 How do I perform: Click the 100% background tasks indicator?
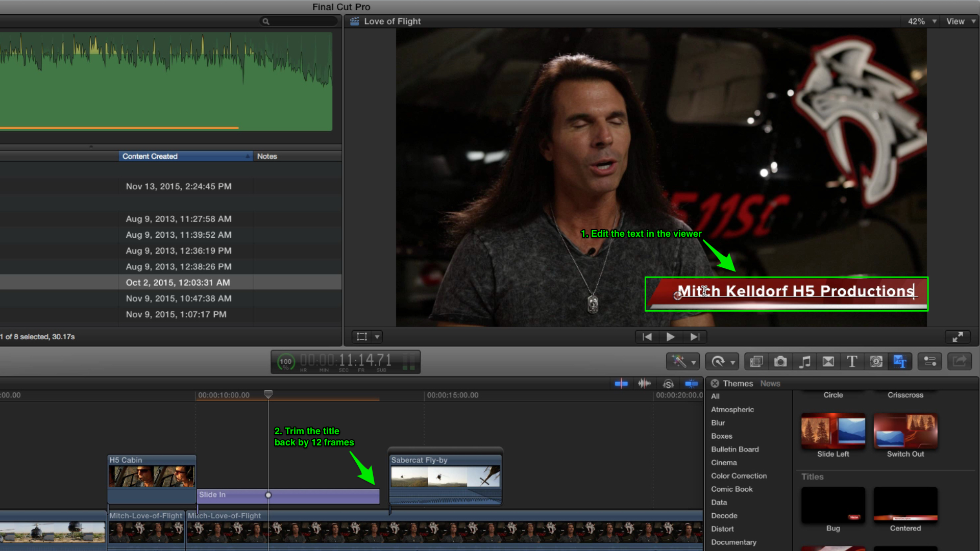click(286, 362)
